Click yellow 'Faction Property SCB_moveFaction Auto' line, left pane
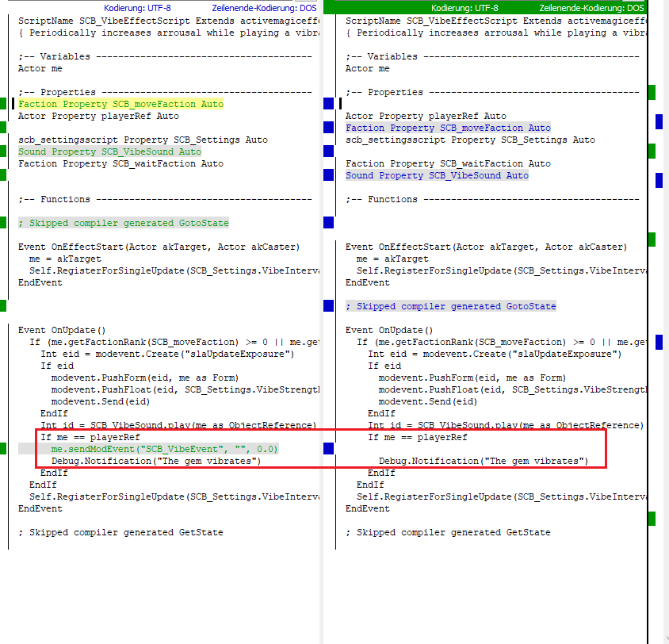The width and height of the screenshot is (669, 644). [x=120, y=104]
